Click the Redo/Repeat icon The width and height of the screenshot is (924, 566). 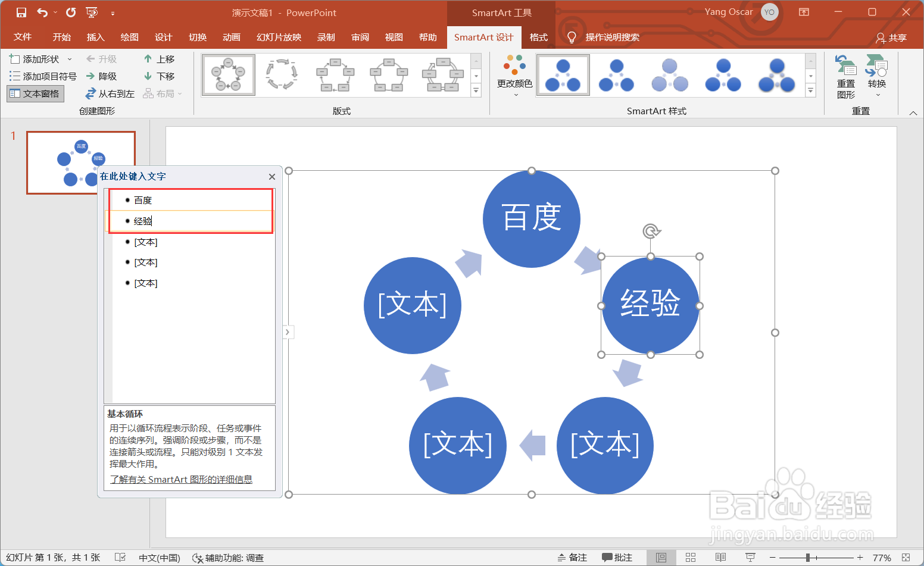pyautogui.click(x=71, y=12)
